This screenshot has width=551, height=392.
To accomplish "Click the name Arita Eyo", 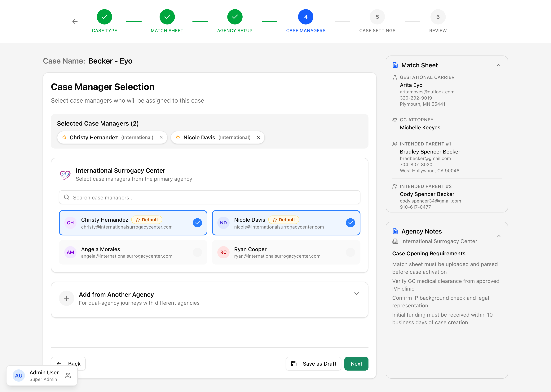I will (411, 85).
